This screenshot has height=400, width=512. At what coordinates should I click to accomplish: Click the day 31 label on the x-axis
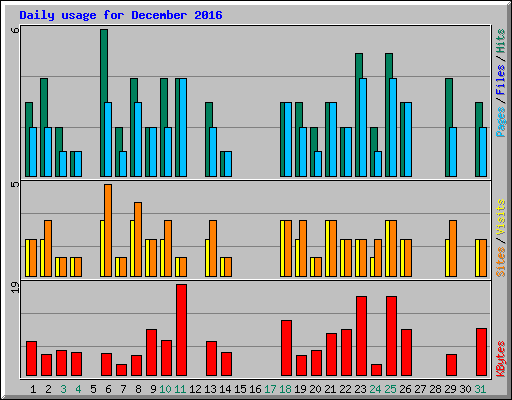480,389
